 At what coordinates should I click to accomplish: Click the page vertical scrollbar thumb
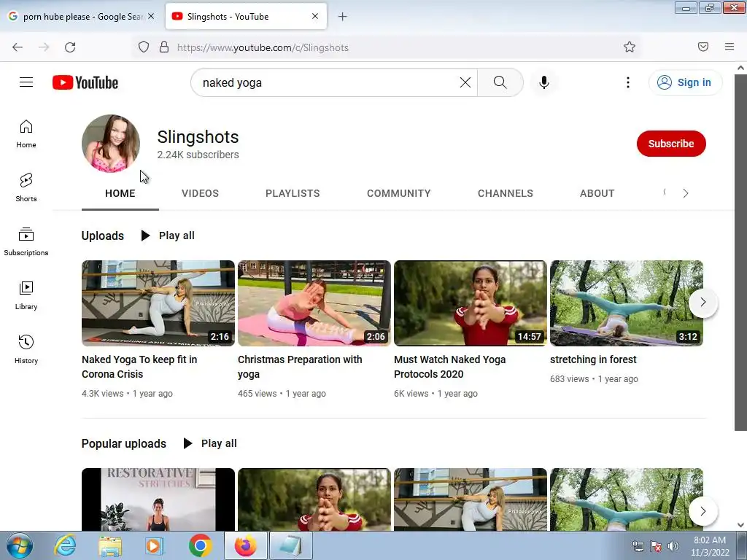coord(740,252)
